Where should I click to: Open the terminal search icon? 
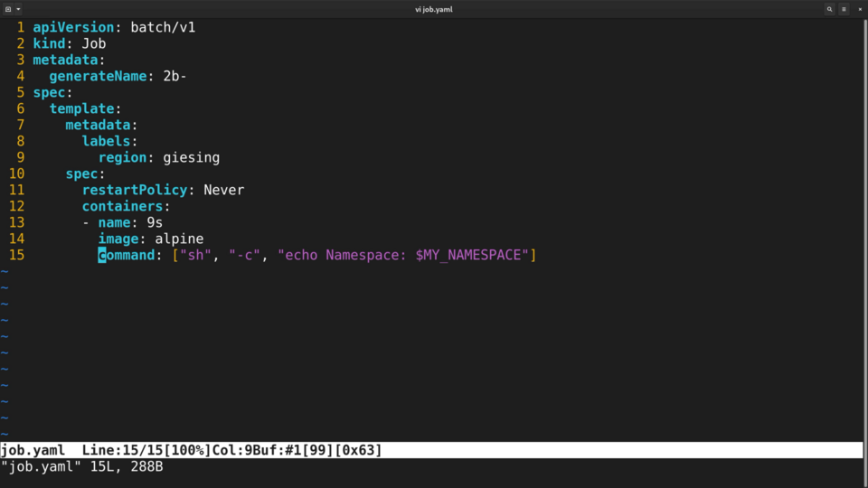(x=829, y=9)
